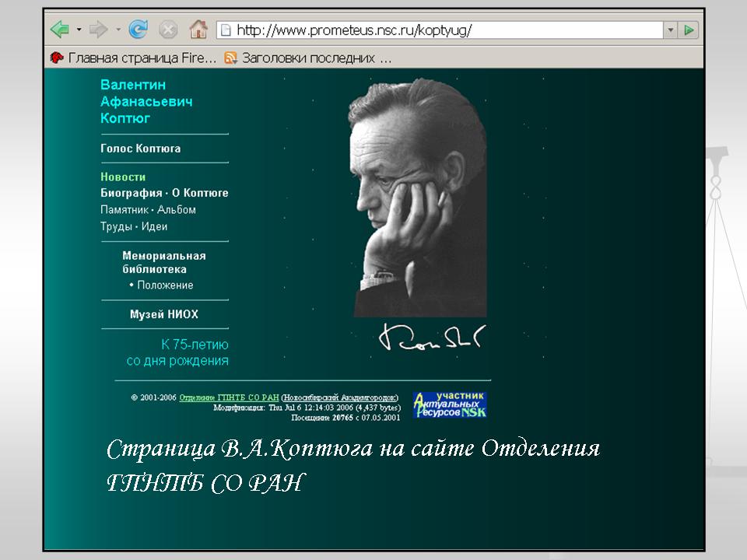Click the Stop loading icon
The image size is (747, 560).
167,30
